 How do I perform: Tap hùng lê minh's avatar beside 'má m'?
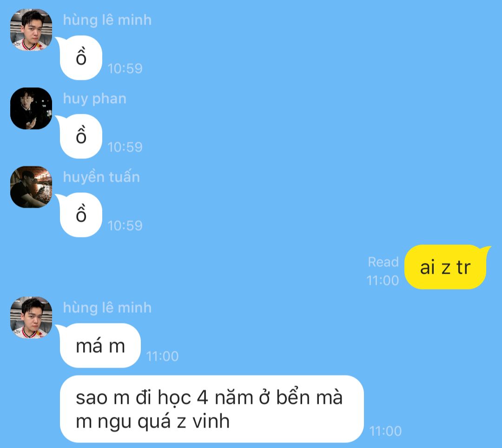pyautogui.click(x=31, y=317)
